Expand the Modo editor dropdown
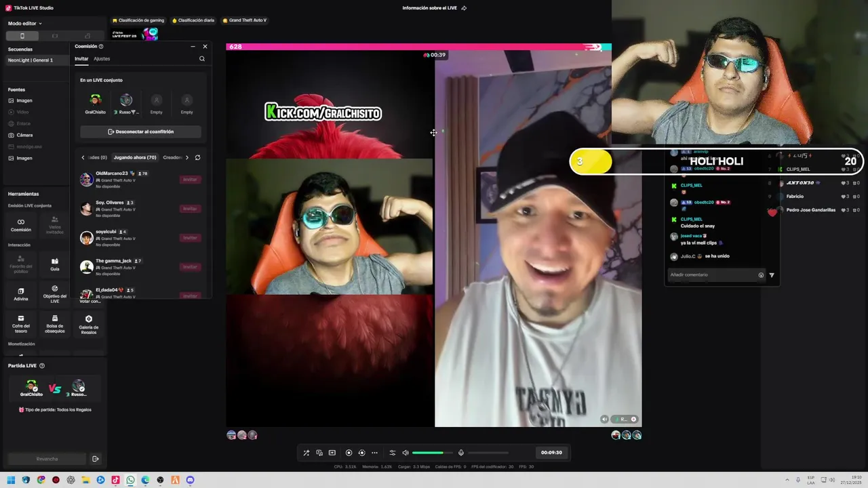 [x=24, y=24]
